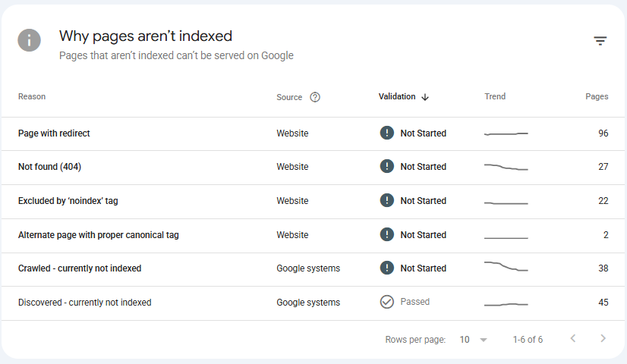Open the Not found (404) reason
The image size is (627, 364).
click(x=49, y=167)
